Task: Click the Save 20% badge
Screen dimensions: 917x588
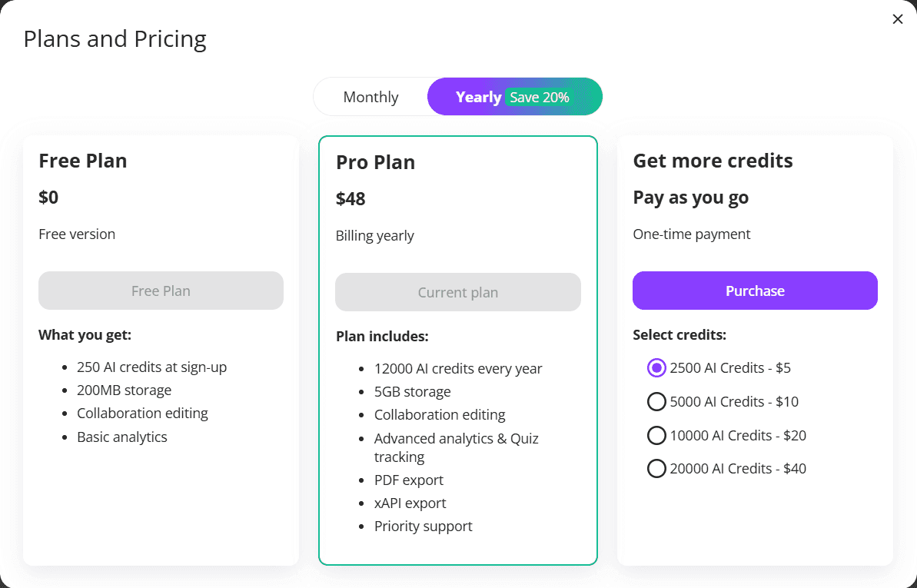Action: coord(539,97)
